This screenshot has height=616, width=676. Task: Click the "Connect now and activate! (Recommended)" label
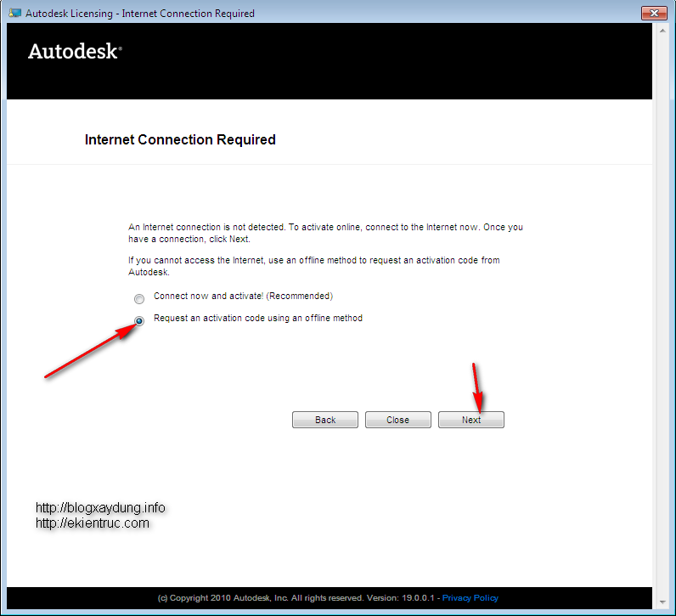243,296
